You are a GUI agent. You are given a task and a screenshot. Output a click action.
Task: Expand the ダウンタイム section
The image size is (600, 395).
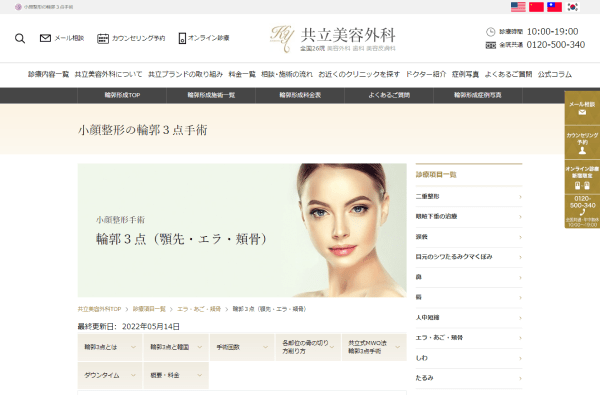(110, 375)
